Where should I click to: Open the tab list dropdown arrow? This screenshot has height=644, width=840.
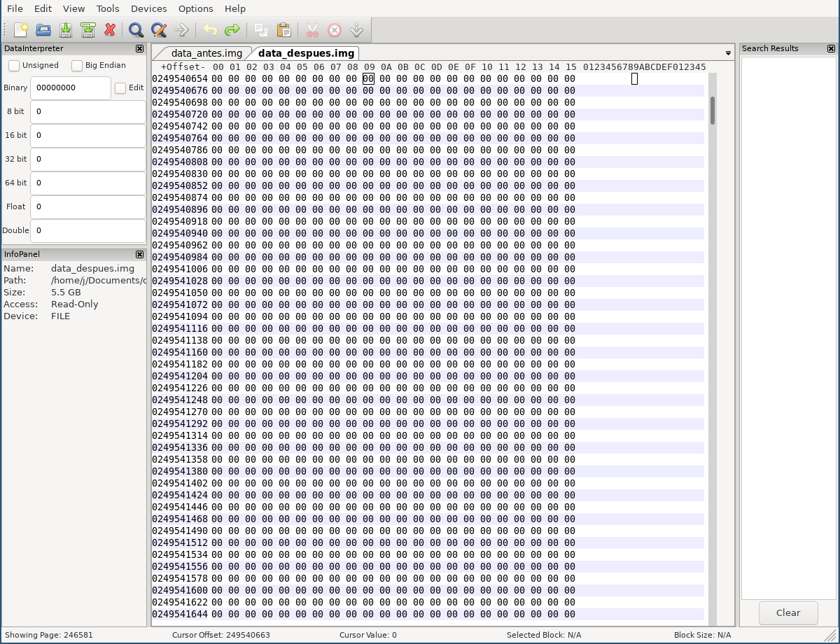[x=728, y=53]
